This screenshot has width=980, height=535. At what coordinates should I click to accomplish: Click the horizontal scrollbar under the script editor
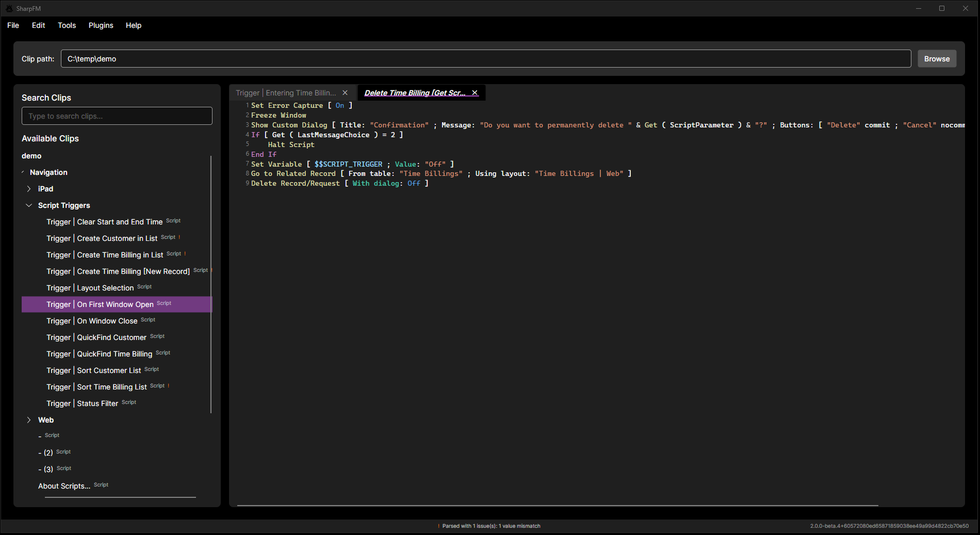[x=558, y=506]
